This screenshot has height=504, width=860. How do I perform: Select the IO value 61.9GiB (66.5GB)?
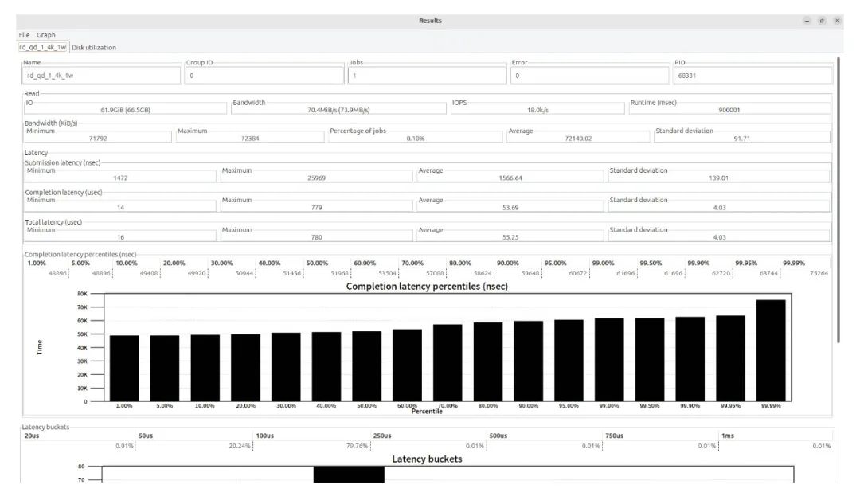(126, 110)
